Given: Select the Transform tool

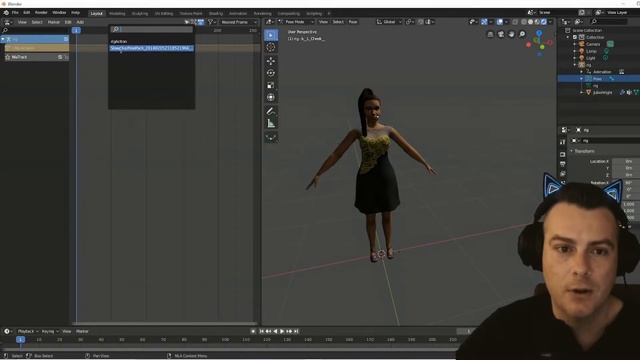Looking at the screenshot, I should click(x=271, y=98).
